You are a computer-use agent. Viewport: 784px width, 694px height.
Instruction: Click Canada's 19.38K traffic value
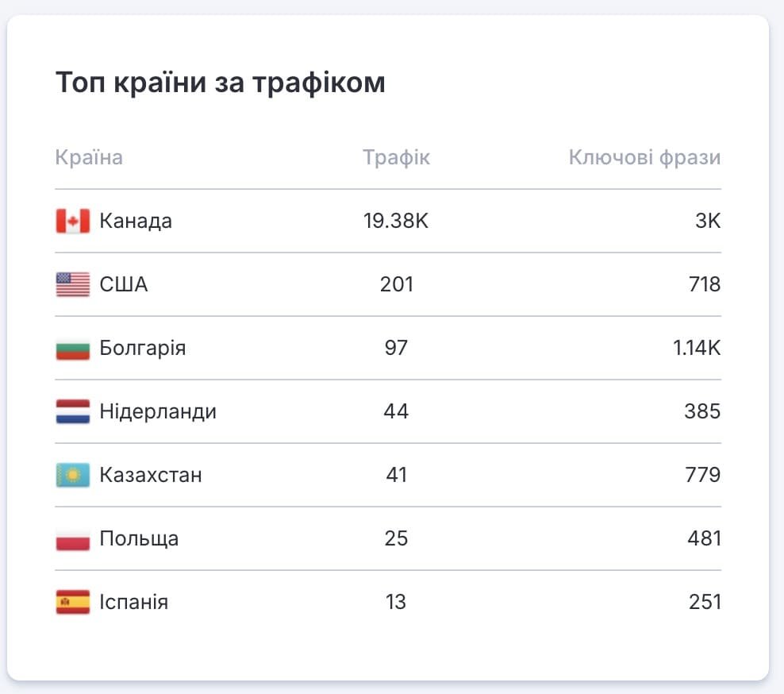pos(396,221)
